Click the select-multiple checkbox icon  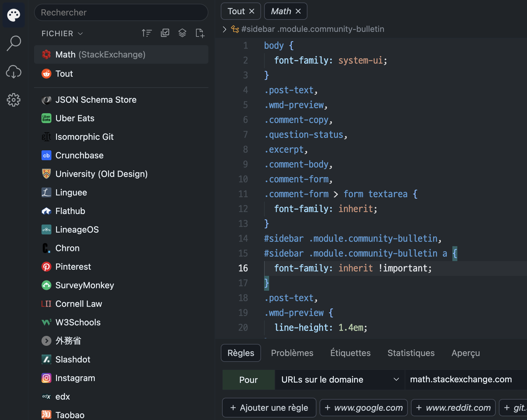point(165,33)
